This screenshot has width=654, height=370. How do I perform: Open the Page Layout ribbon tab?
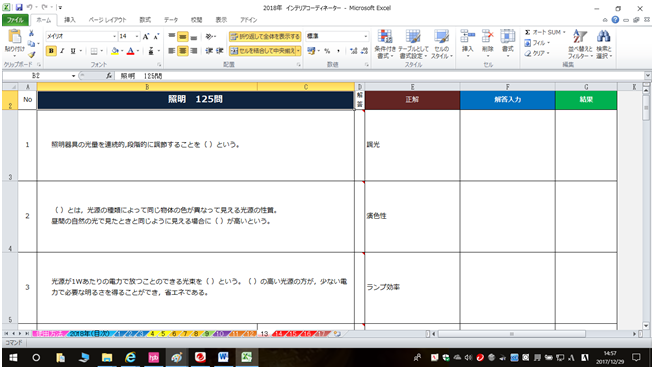107,20
